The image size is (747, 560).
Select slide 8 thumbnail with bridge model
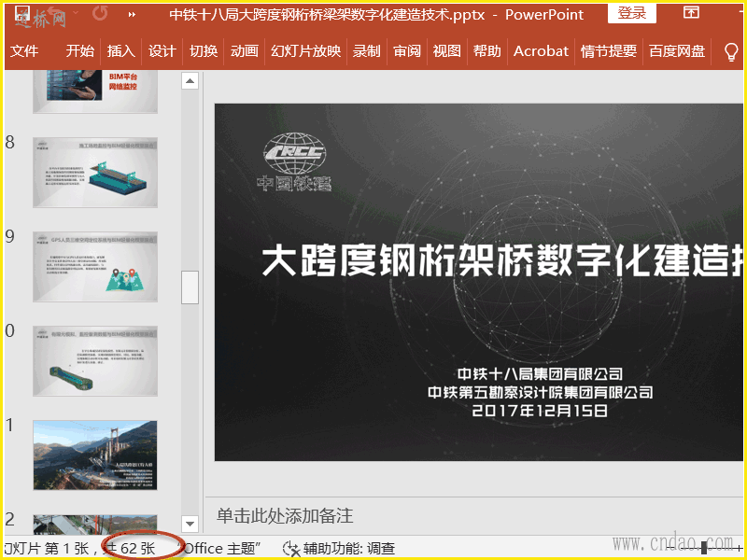click(x=95, y=173)
